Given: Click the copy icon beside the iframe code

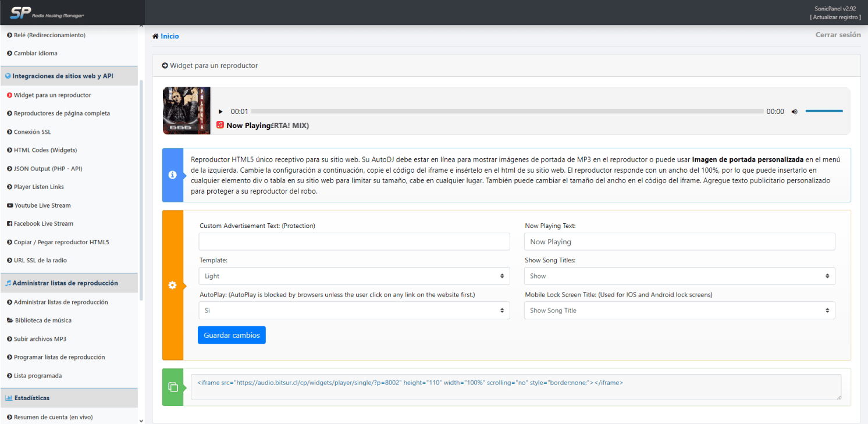Looking at the screenshot, I should tap(172, 387).
